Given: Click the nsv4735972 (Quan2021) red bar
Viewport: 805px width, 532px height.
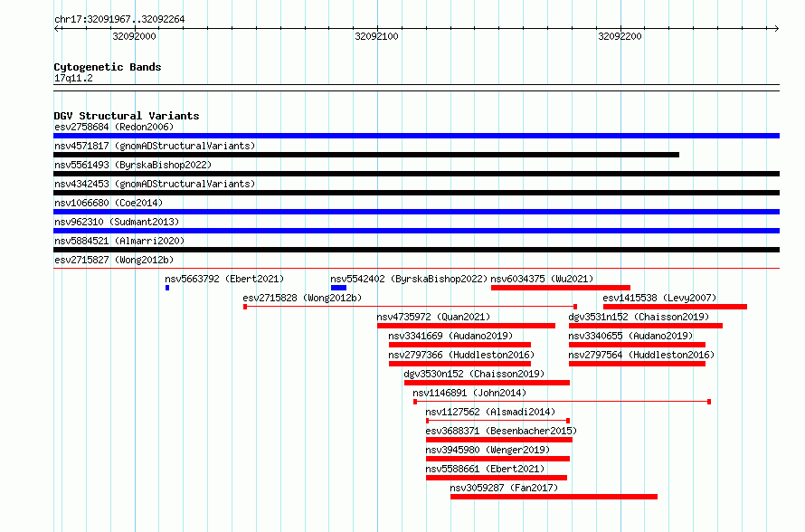Looking at the screenshot, I should (466, 326).
